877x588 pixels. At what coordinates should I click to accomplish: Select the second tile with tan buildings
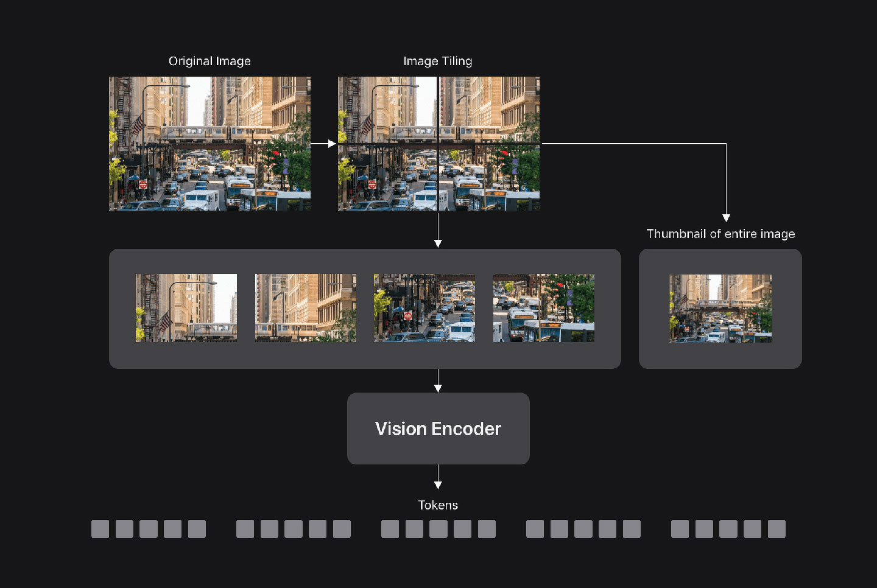point(306,308)
